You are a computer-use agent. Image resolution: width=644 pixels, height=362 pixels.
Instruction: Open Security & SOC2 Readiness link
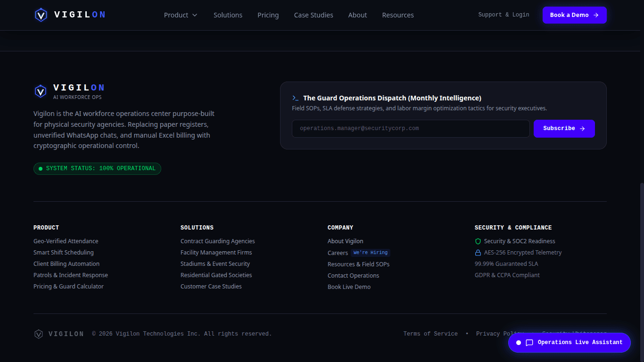tap(520, 241)
